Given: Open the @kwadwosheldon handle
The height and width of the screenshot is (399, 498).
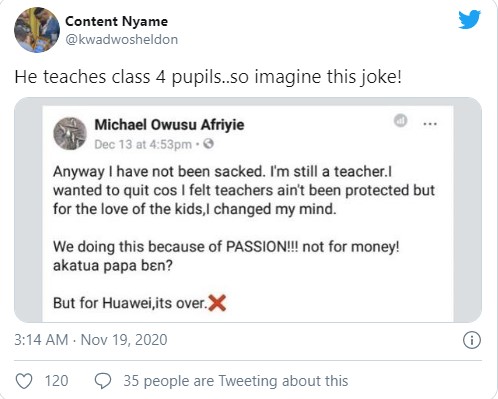Looking at the screenshot, I should pos(122,39).
